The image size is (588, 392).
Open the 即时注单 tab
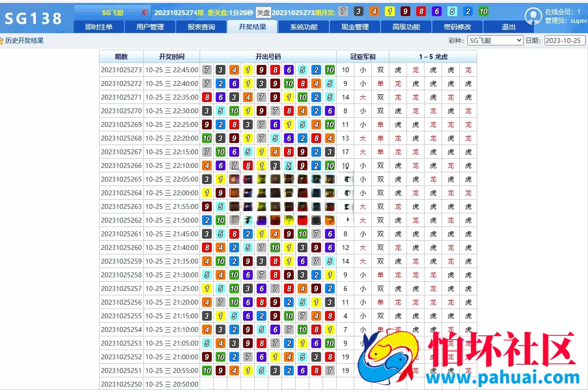click(99, 27)
